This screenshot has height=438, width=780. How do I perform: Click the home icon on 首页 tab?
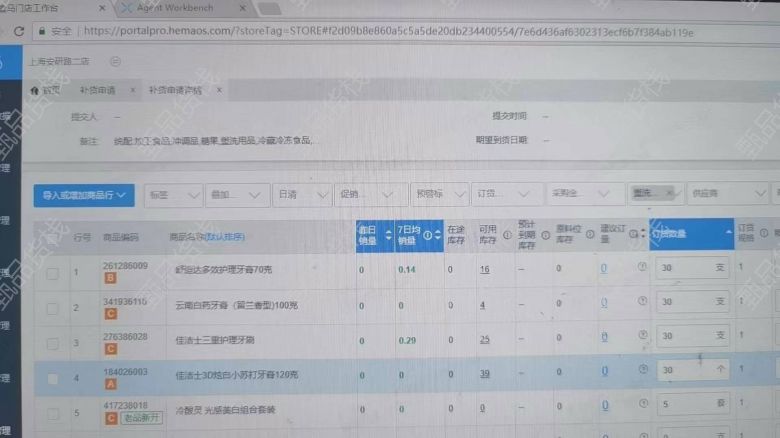pyautogui.click(x=33, y=90)
